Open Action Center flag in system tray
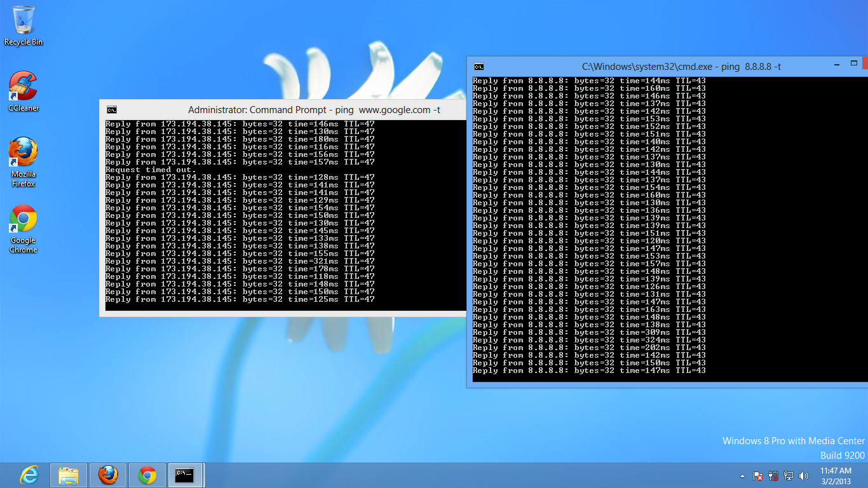This screenshot has width=868, height=488. 757,475
